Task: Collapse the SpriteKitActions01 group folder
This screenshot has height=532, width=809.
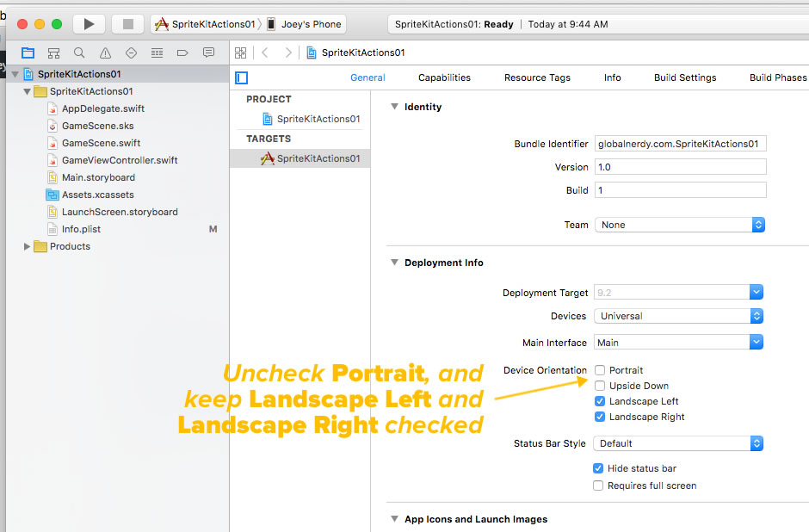Action: 27,91
